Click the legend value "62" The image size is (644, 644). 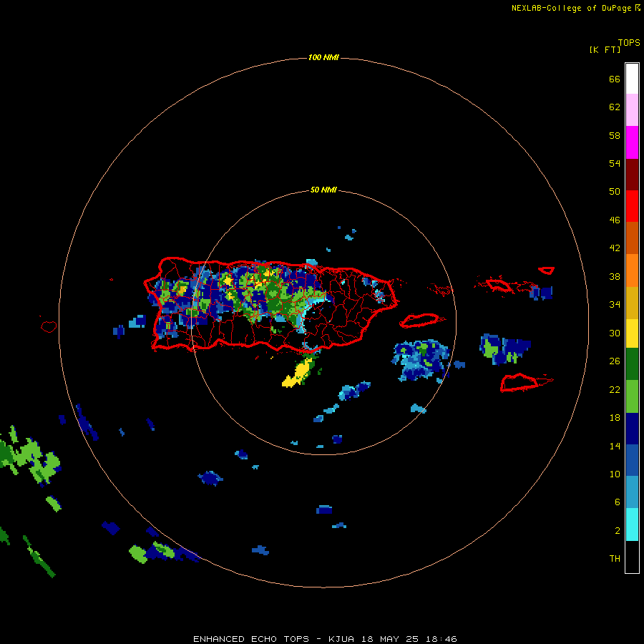(x=615, y=107)
